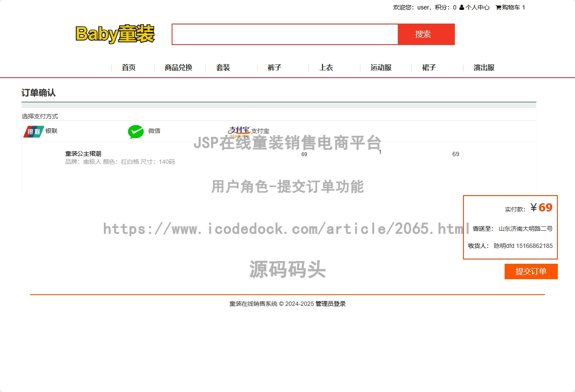Click the Baby童装 logo

[115, 34]
